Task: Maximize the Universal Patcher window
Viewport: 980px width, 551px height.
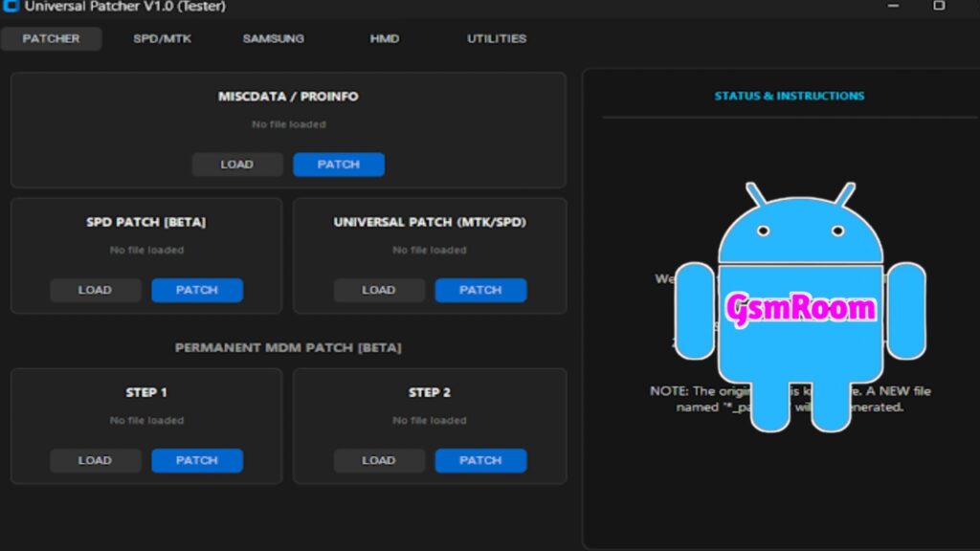Action: pos(939,6)
